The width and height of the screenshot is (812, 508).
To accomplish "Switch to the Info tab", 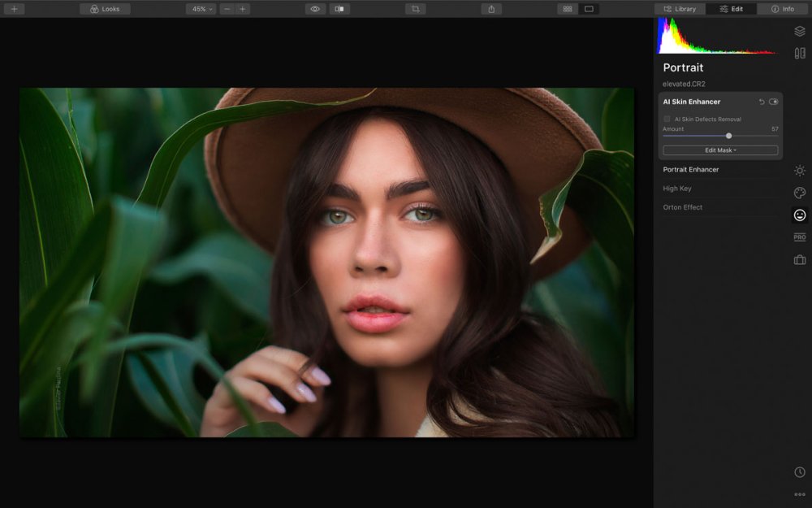I will pyautogui.click(x=783, y=9).
